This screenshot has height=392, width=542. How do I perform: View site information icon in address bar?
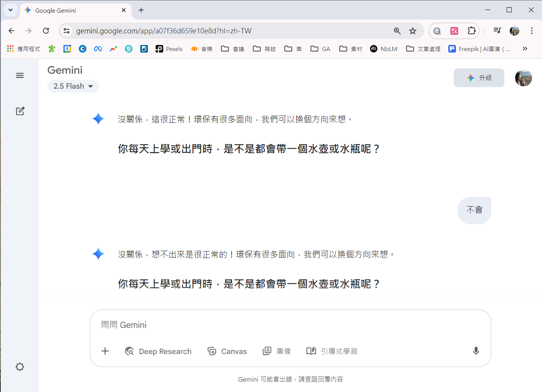66,31
